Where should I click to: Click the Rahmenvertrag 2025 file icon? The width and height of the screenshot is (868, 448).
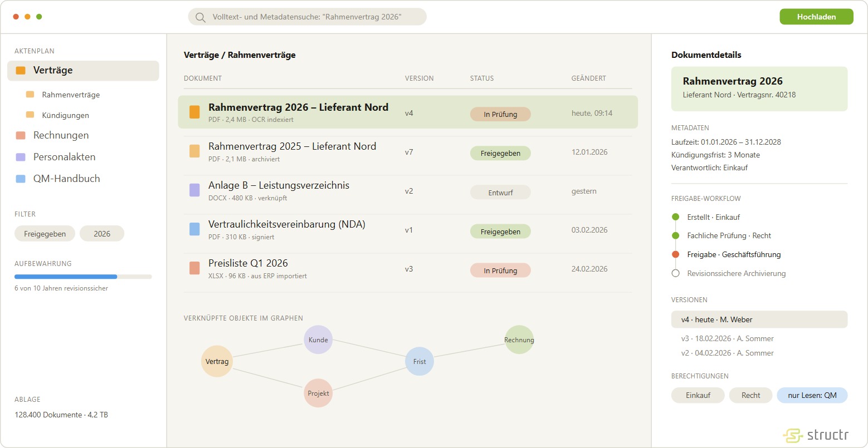(194, 151)
